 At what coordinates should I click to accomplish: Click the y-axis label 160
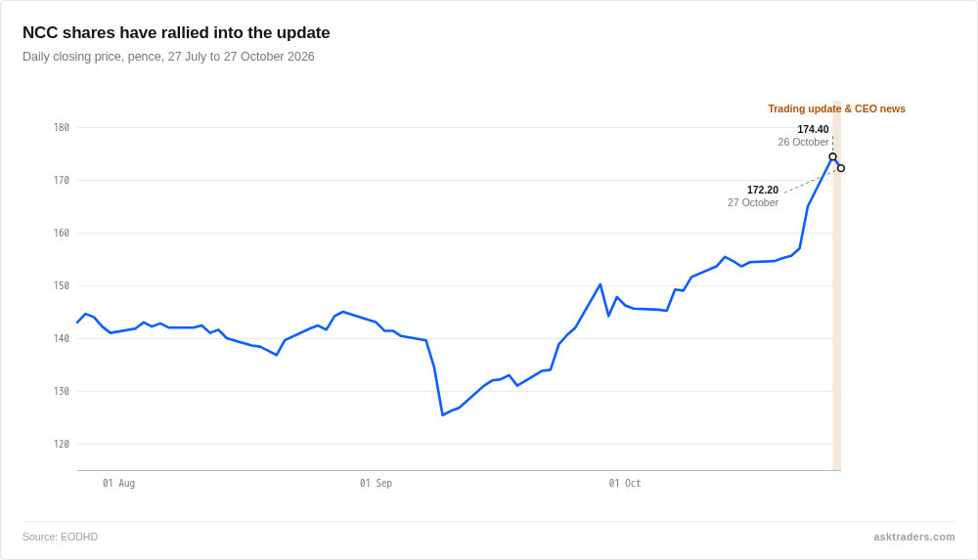61,234
